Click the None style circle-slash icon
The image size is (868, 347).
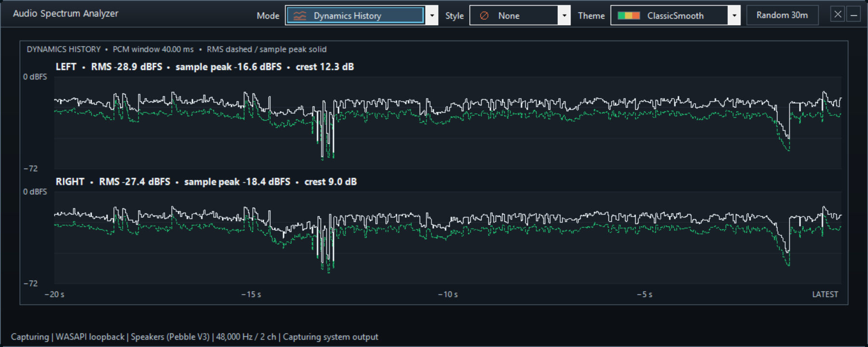click(484, 16)
